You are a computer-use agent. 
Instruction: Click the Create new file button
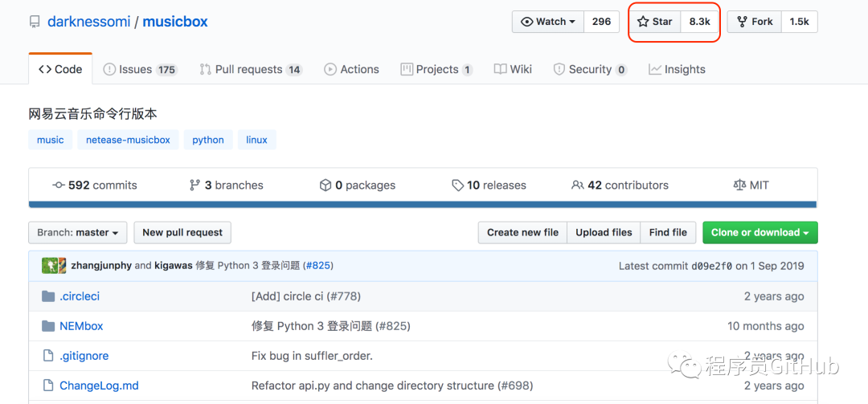(522, 232)
